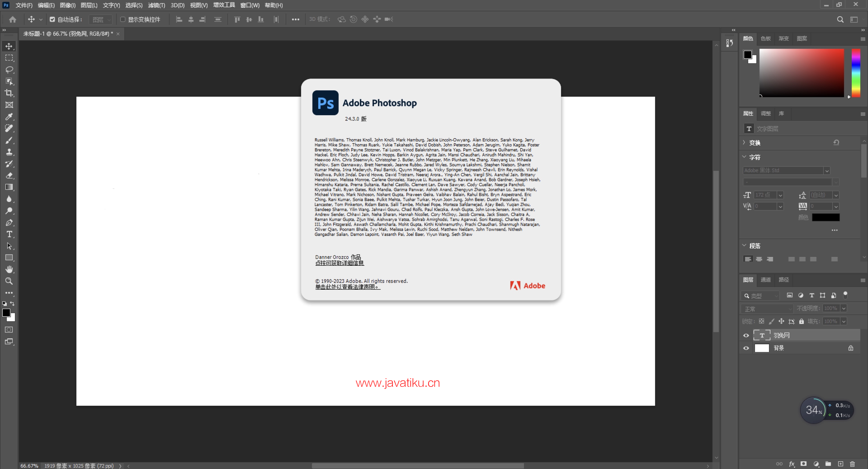The width and height of the screenshot is (868, 469).
Task: Delete layer using trash icon
Action: coord(852,464)
